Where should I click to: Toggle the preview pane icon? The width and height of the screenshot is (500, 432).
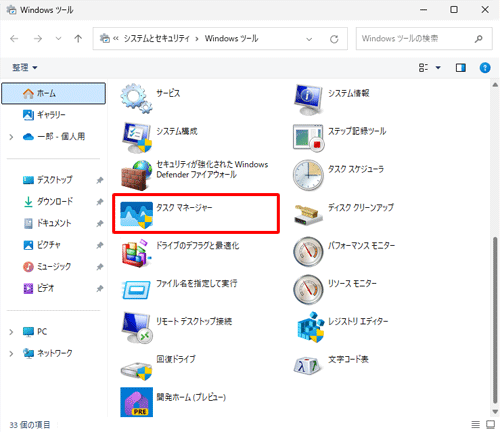click(461, 68)
